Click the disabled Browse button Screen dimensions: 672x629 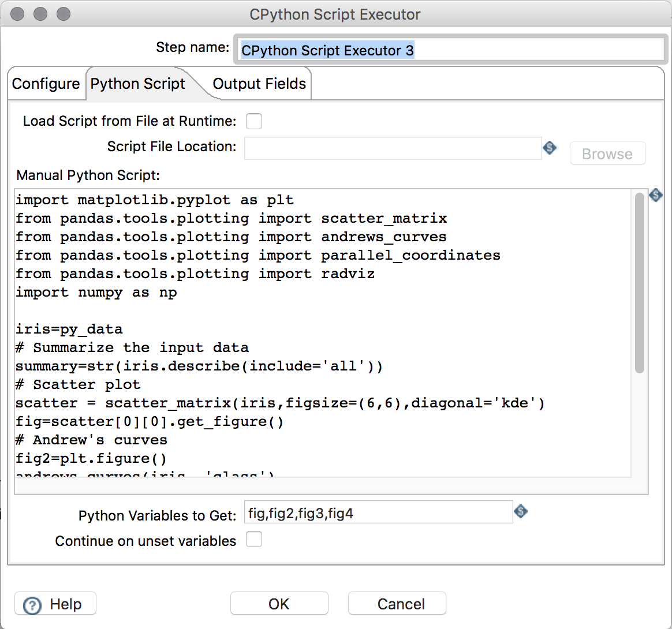pos(607,153)
